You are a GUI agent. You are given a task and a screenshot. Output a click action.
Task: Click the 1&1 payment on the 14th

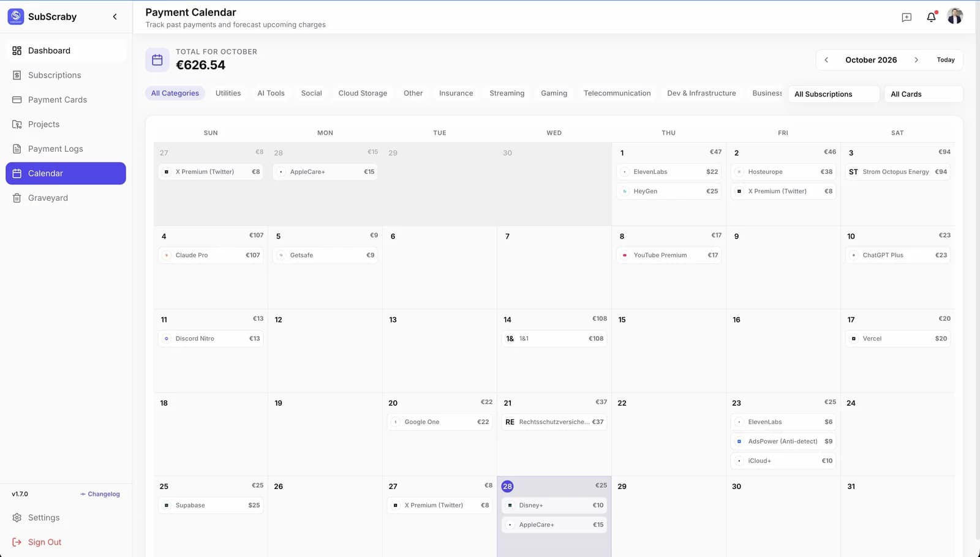coord(554,338)
